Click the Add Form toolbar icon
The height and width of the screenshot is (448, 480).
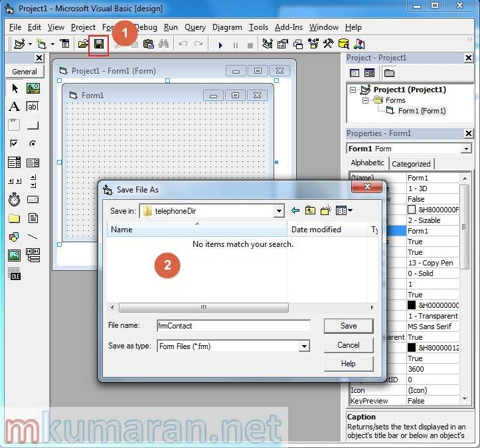(41, 44)
